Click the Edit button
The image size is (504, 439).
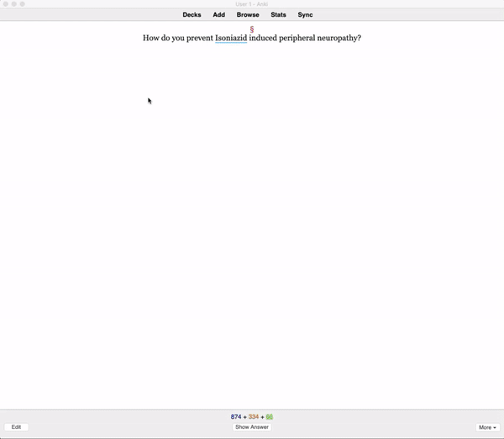(x=16, y=427)
